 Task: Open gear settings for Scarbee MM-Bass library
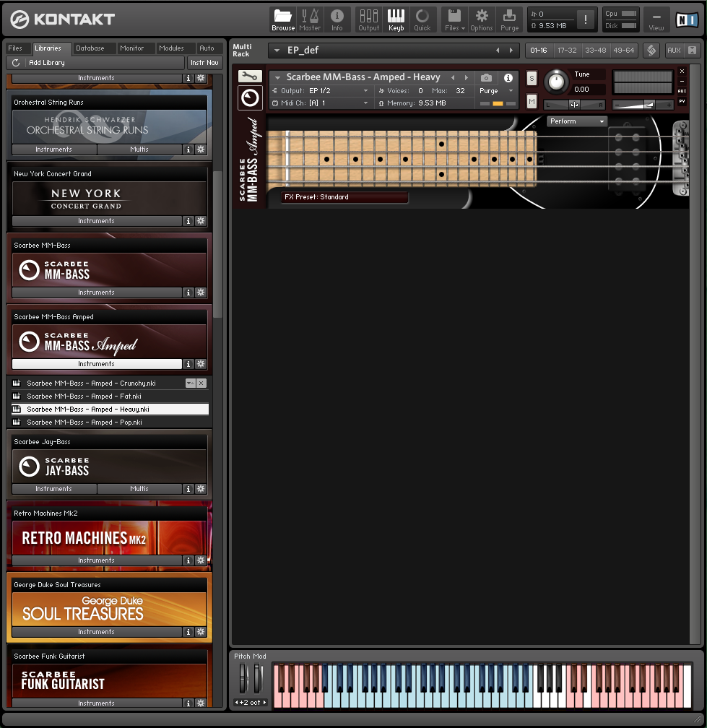pos(201,292)
